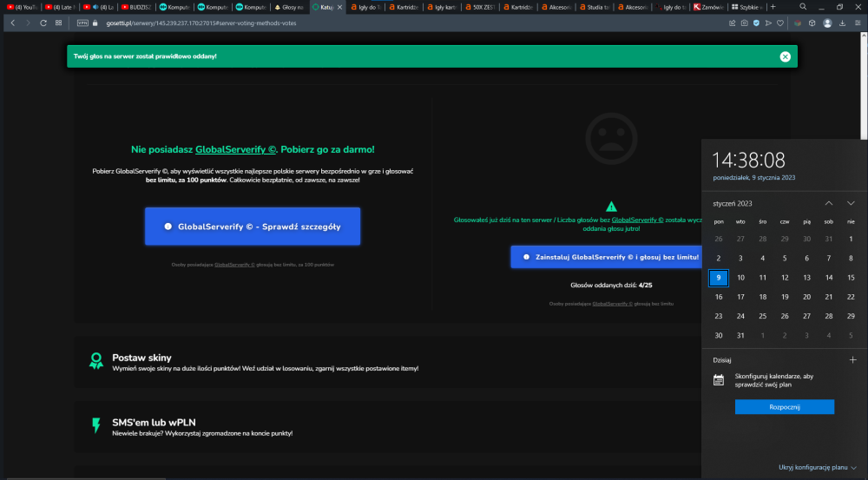Click the green lightning bolt icon

(x=96, y=425)
